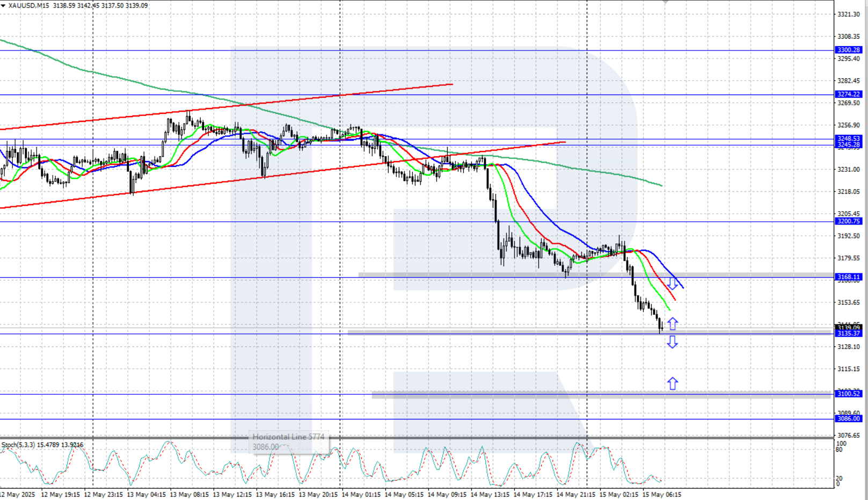Viewport: 868px width, 500px height.
Task: Click the 13 May 20:15 time label
Action: 318,494
